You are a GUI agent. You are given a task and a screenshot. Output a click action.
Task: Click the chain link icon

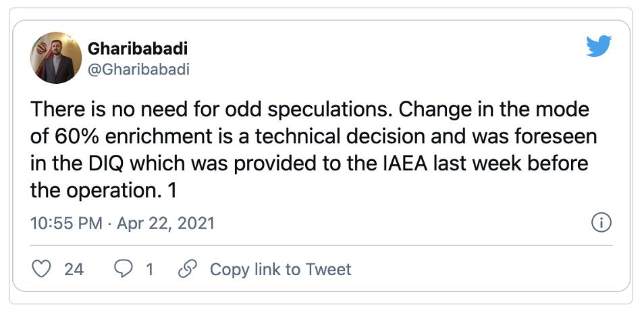click(x=186, y=269)
